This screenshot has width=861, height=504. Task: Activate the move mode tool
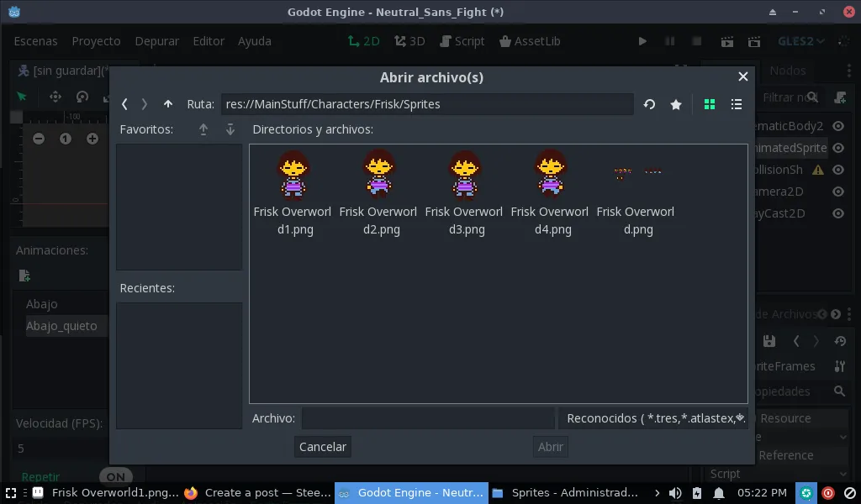coord(55,97)
